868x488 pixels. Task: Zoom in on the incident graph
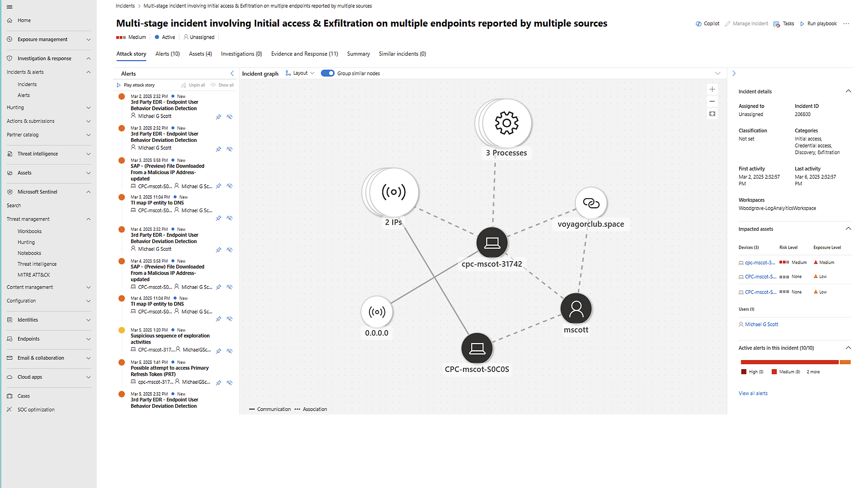pyautogui.click(x=712, y=89)
